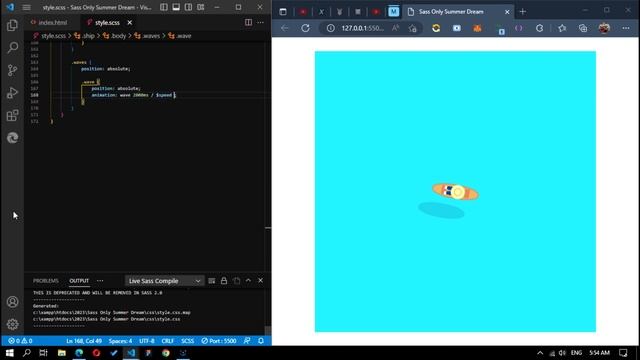Viewport: 640px width, 360px height.
Task: Toggle output scroll lock
Action: [x=224, y=281]
